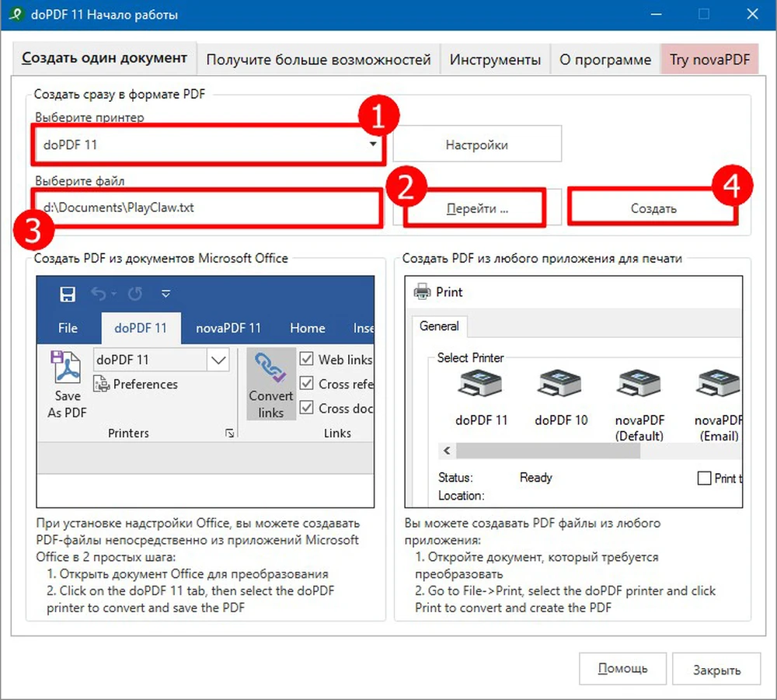Image resolution: width=777 pixels, height=700 pixels.
Task: Open the О программе tab
Action: click(x=605, y=60)
